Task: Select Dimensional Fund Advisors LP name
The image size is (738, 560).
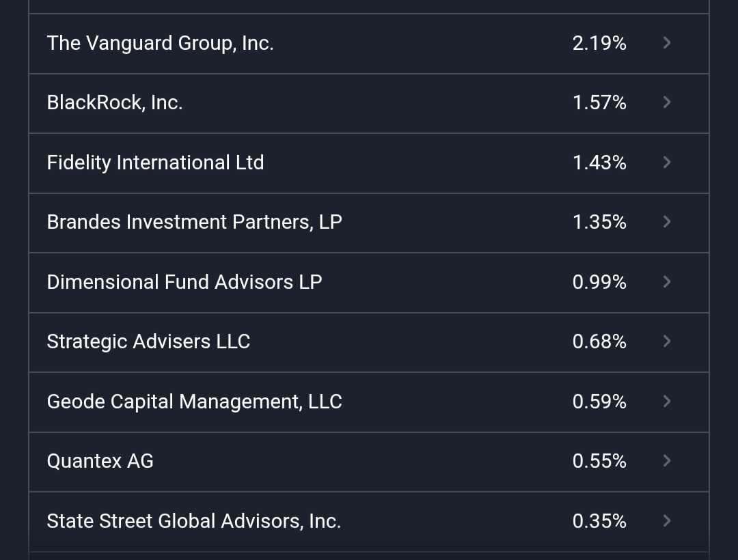Action: click(184, 282)
